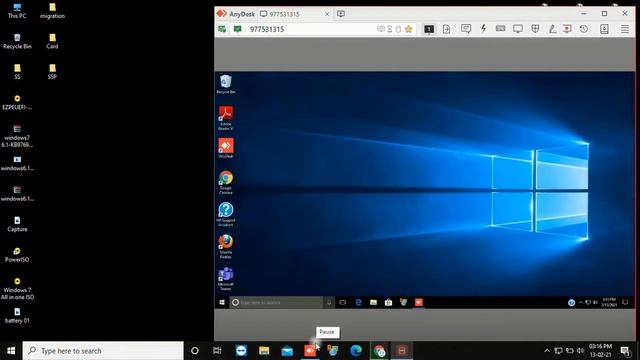The image size is (640, 360).
Task: Select the Capture file on desktop
Action: pyautogui.click(x=17, y=224)
